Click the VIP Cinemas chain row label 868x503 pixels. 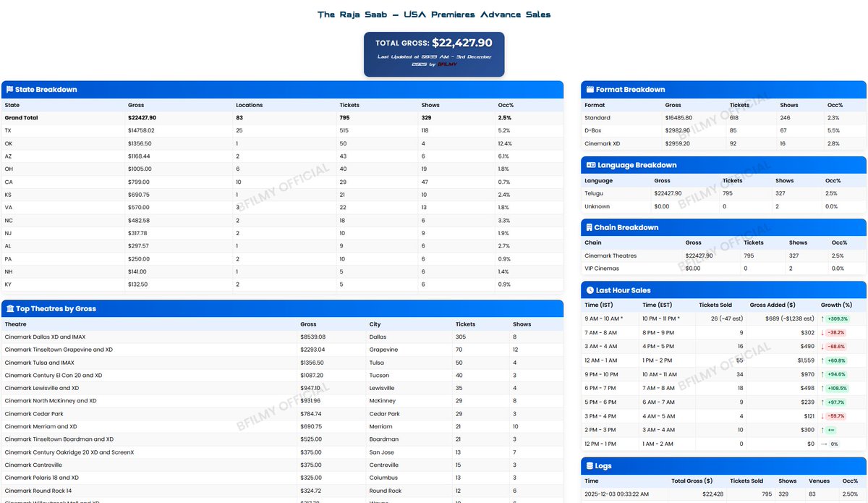click(602, 269)
